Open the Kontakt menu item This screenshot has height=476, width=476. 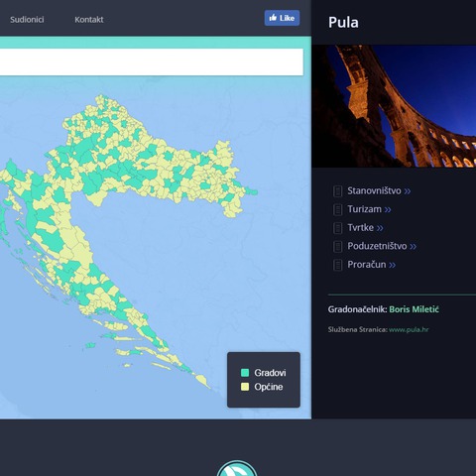pyautogui.click(x=89, y=20)
